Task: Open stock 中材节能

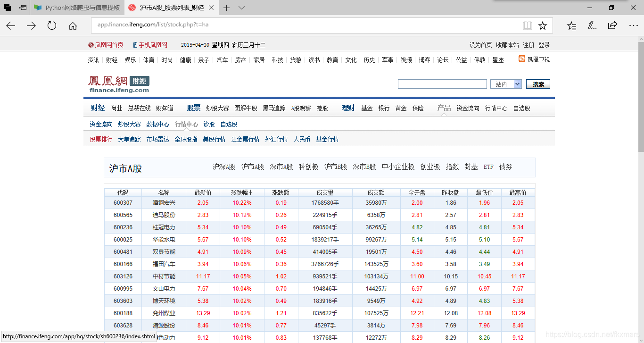Action: pos(164,276)
